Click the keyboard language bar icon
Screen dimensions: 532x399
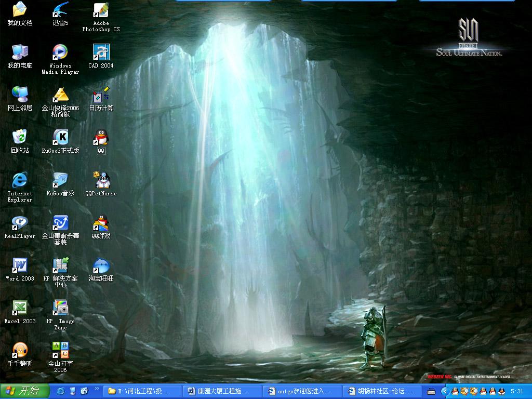(431, 392)
